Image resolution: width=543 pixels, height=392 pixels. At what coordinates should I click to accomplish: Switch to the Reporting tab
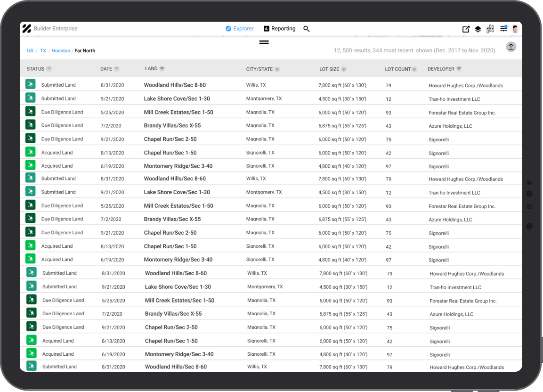point(279,29)
